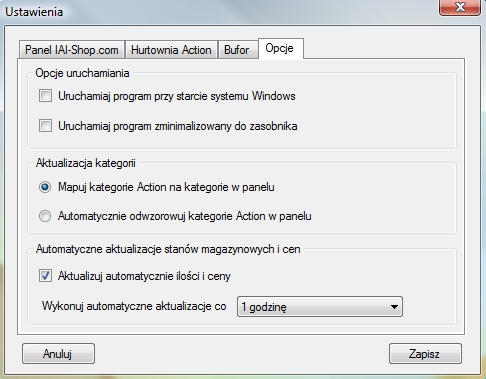486x379 pixels.
Task: Select the Bufor tab
Action: [237, 50]
